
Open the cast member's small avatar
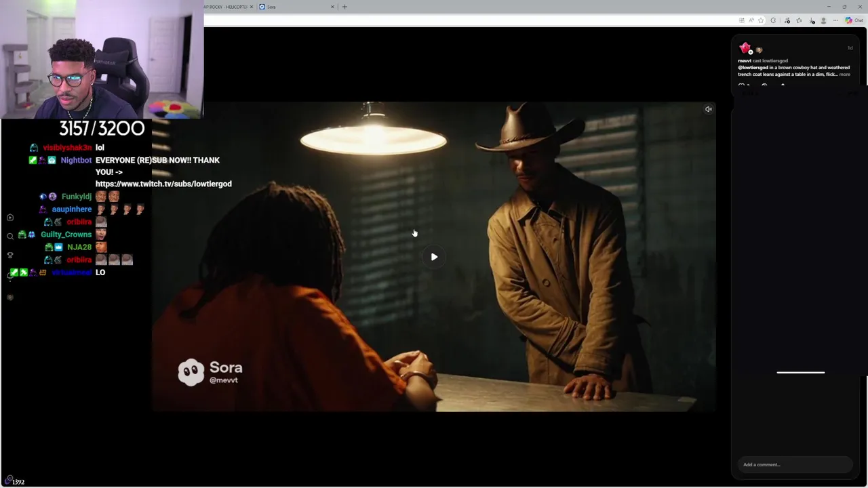[758, 50]
